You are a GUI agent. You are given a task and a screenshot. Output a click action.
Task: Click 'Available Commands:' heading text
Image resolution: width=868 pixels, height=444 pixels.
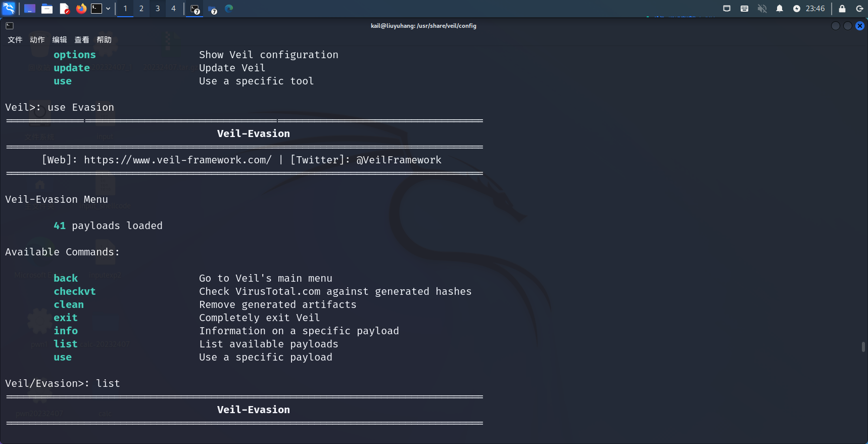pos(63,252)
